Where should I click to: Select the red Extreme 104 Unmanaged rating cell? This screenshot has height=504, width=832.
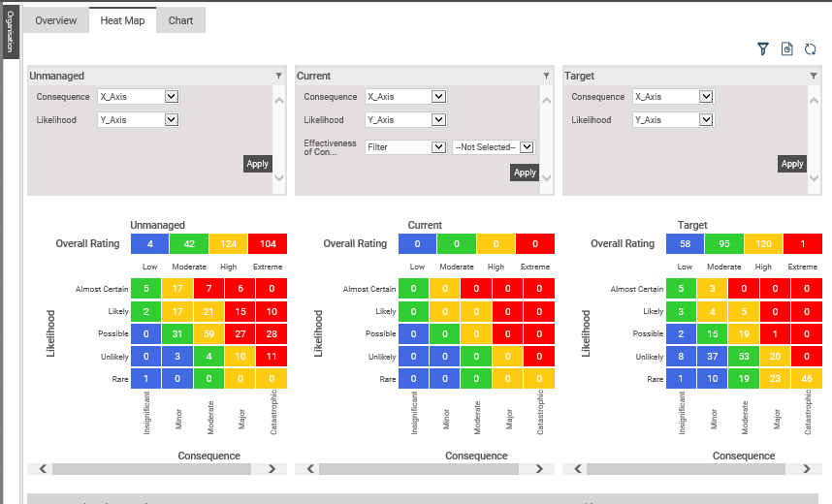268,244
